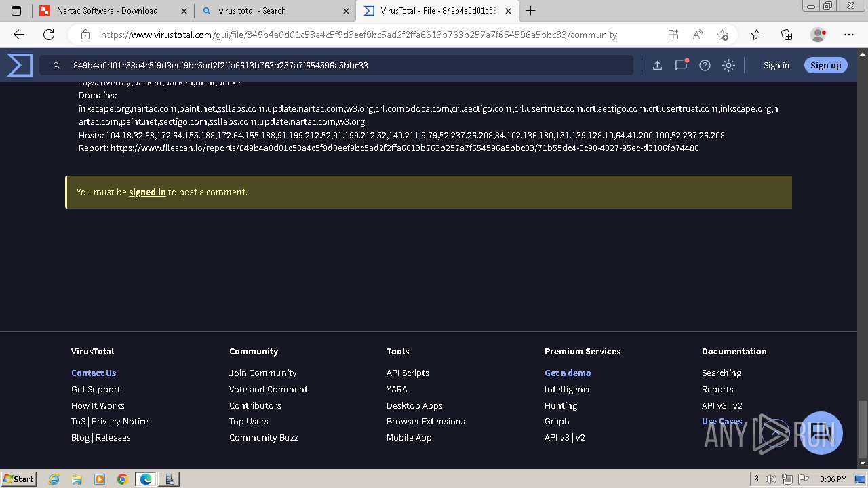This screenshot has height=488, width=868.
Task: Open the Hunting link
Action: click(x=561, y=405)
